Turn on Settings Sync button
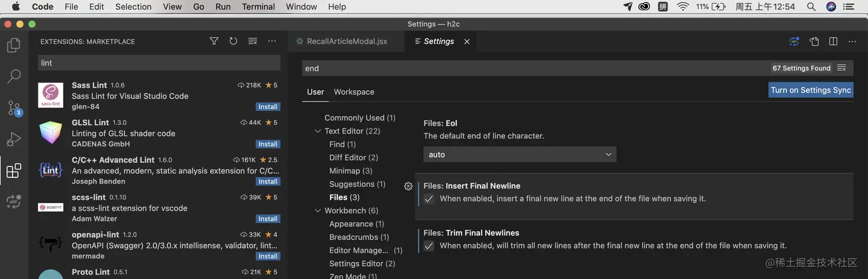The width and height of the screenshot is (868, 279). [x=811, y=90]
